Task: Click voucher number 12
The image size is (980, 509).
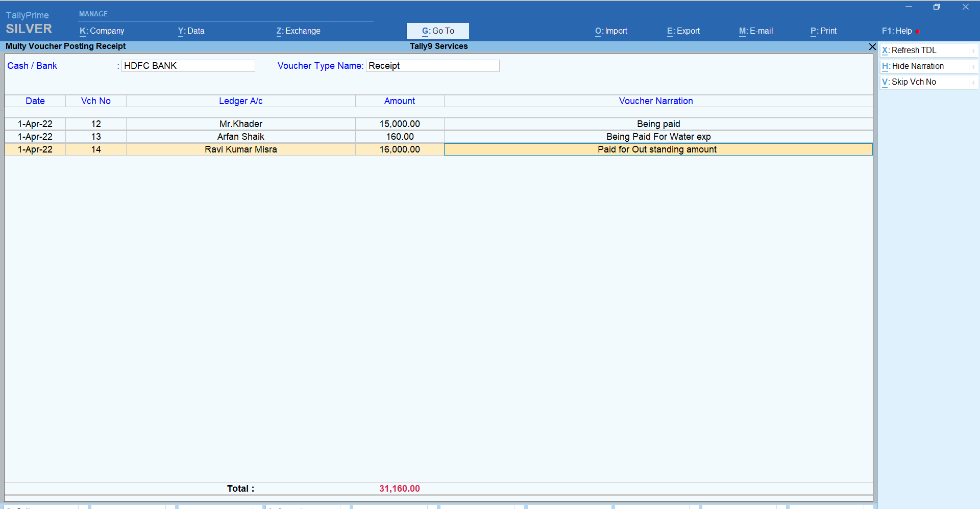Action: pyautogui.click(x=96, y=124)
